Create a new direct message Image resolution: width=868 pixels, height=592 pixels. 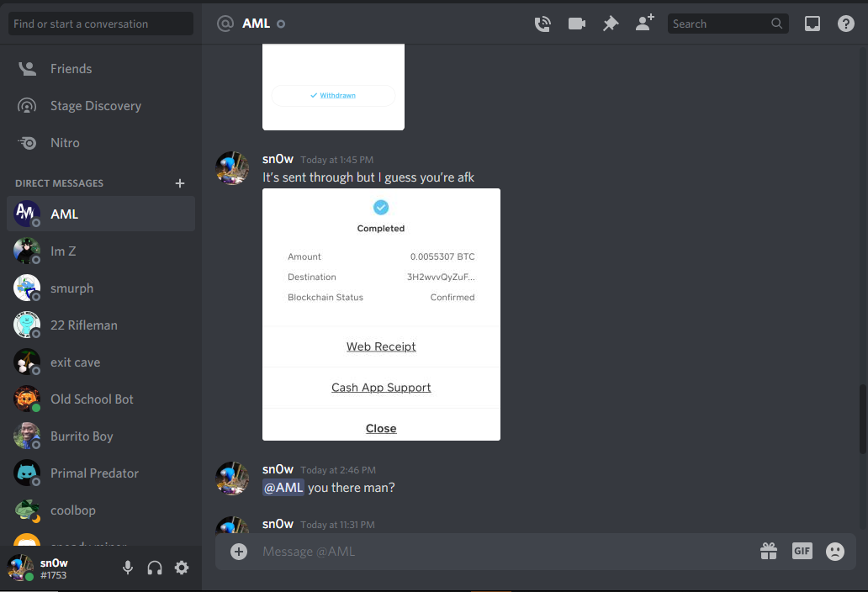coord(180,183)
